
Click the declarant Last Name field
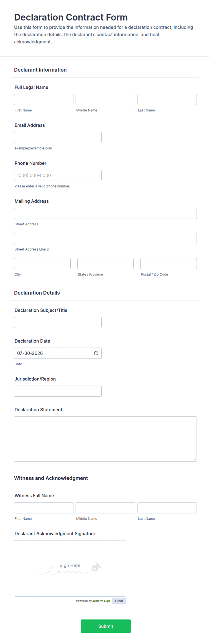[x=167, y=99]
